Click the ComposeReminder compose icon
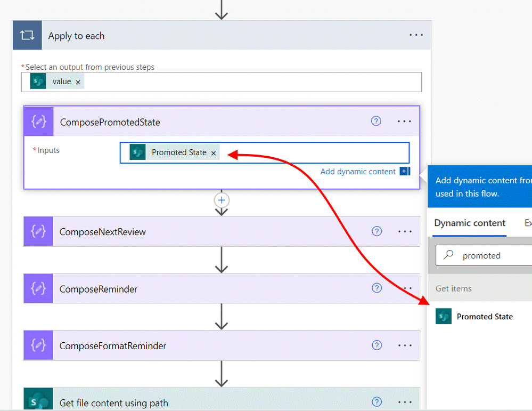Image resolution: width=532 pixels, height=411 pixels. click(x=38, y=288)
